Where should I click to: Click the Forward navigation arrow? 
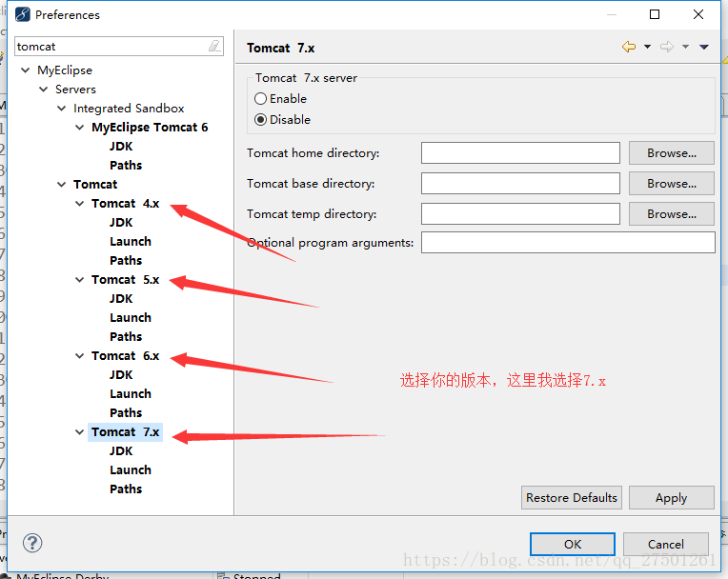click(667, 47)
